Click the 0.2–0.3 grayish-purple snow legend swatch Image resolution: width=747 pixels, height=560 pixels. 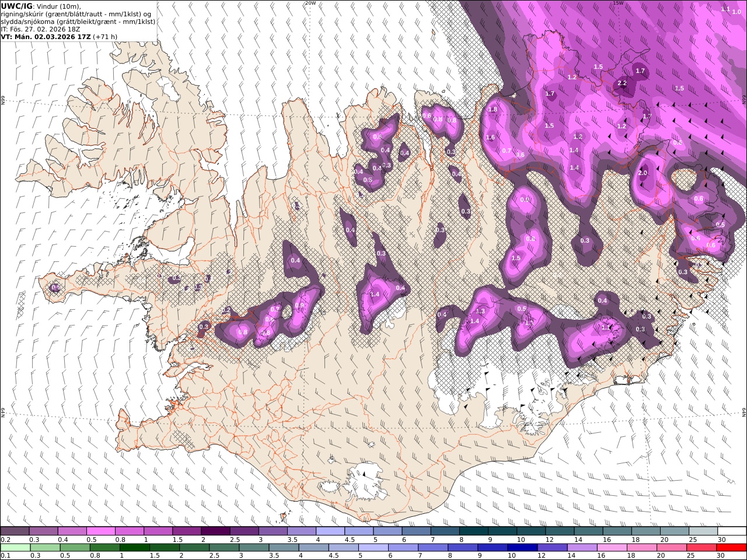[x=15, y=531]
